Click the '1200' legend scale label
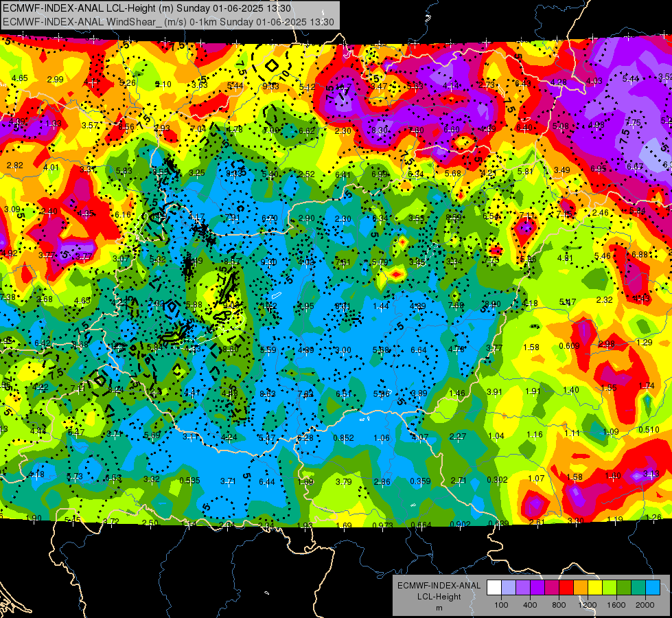Image resolution: width=672 pixels, height=618 pixels. [587, 605]
